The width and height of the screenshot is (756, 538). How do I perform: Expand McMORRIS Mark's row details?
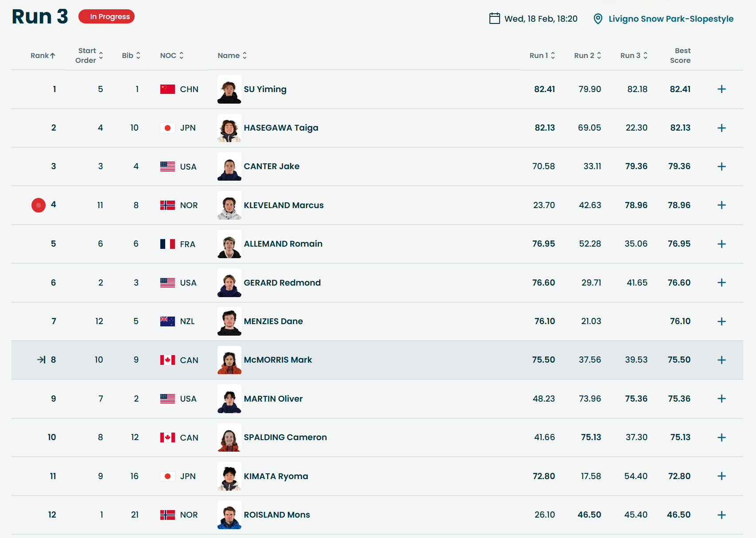coord(721,360)
